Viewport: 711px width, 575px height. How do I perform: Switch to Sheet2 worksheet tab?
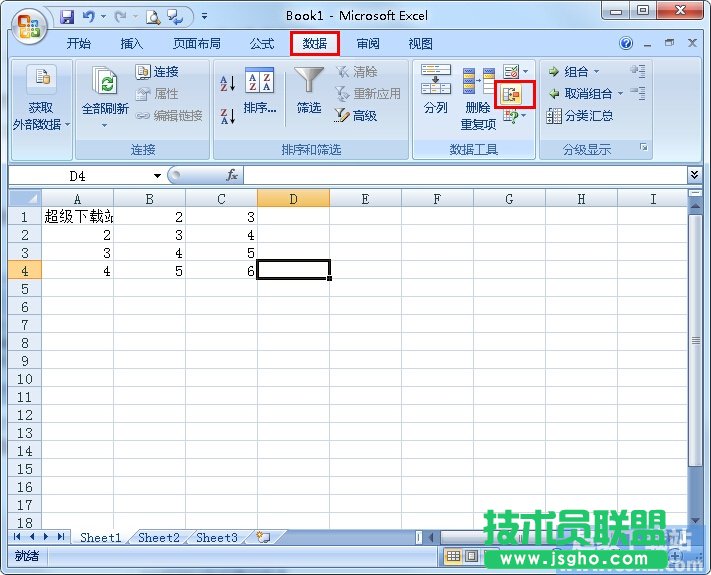158,538
